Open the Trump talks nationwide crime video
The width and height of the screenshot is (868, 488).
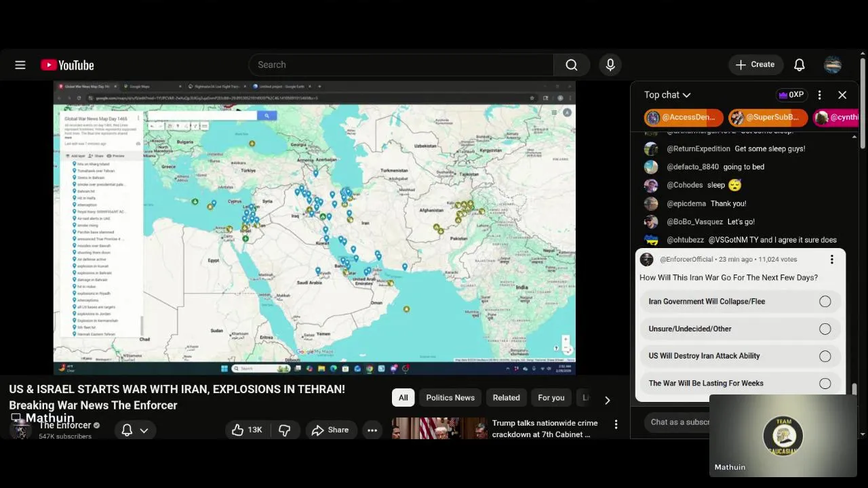pyautogui.click(x=545, y=428)
